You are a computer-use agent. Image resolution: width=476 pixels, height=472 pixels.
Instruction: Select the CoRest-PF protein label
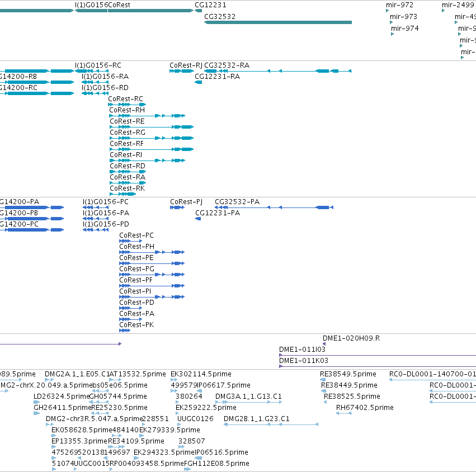(x=136, y=281)
